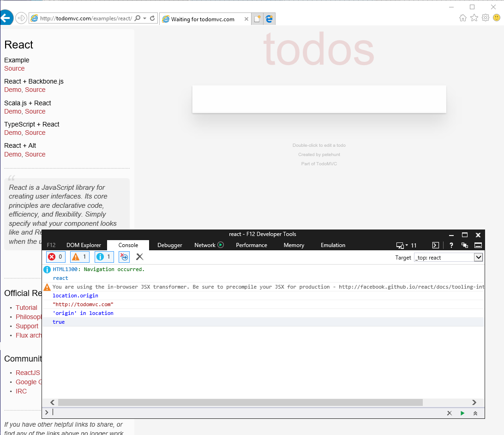Clear the console with the X icon
Screen dimensions: 504x435
pyautogui.click(x=139, y=257)
